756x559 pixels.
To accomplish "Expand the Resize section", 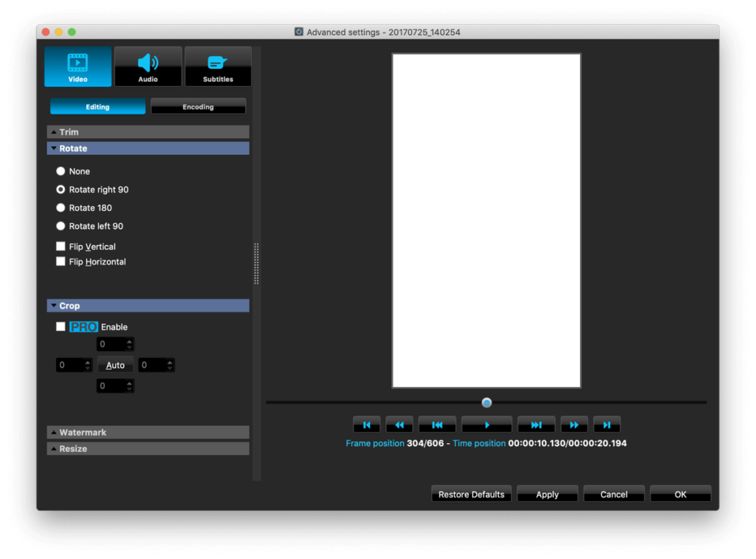I will 148,449.
